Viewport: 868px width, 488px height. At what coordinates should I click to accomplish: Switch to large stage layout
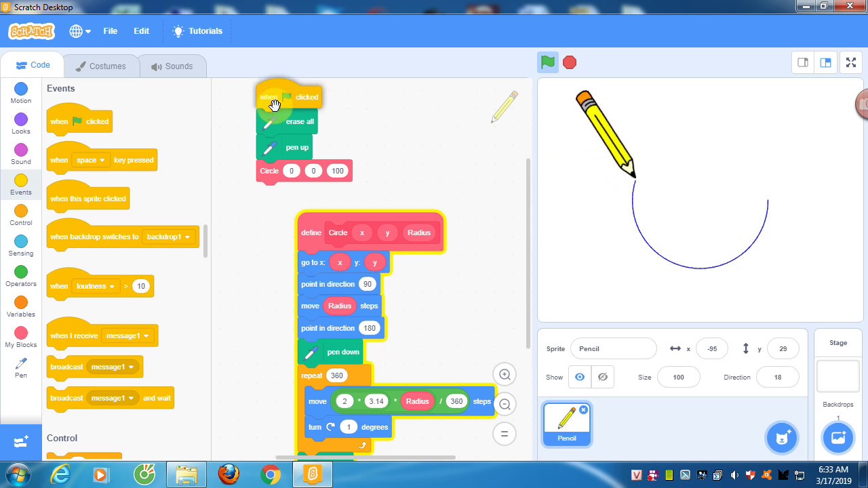tap(825, 62)
